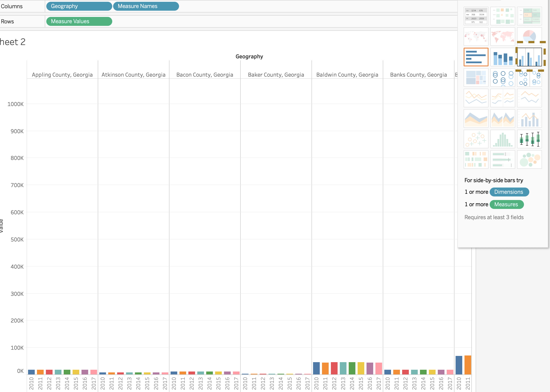Choose the dual line chart type
This screenshot has height=392, width=550.
tap(530, 98)
